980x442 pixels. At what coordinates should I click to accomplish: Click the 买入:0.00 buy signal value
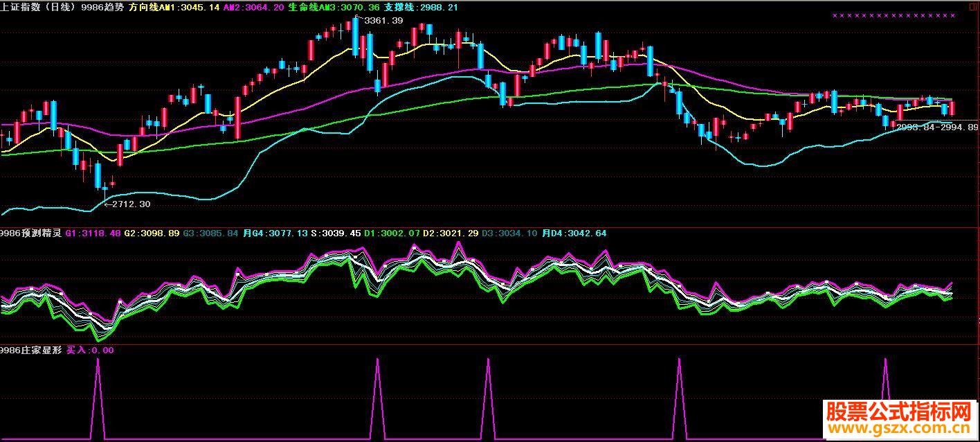(x=90, y=351)
